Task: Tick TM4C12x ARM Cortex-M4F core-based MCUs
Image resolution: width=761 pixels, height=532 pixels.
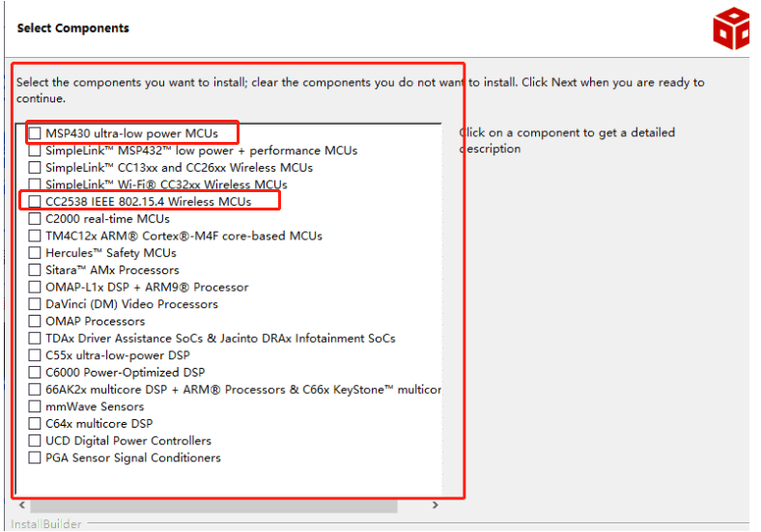Action: click(35, 236)
